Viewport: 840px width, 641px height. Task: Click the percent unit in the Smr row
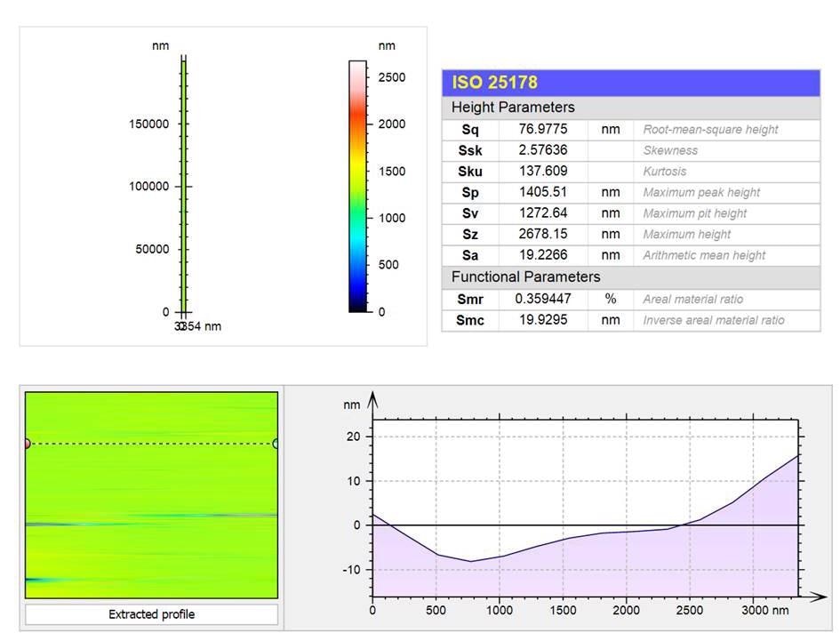point(610,299)
